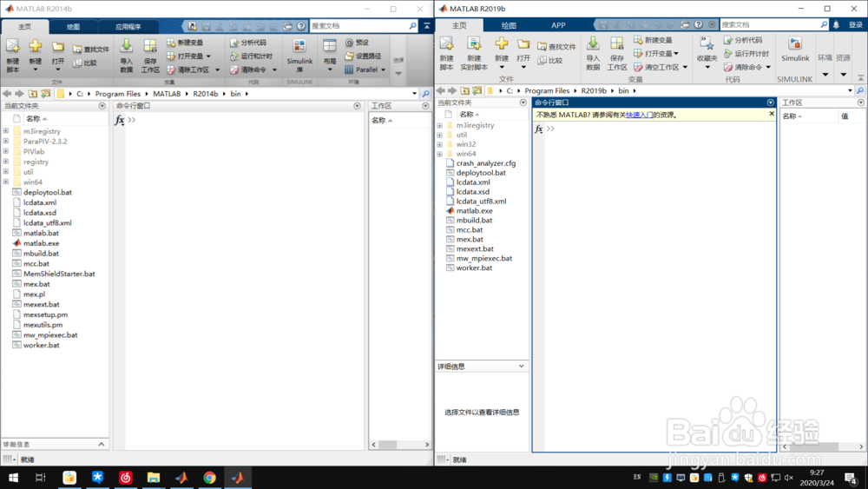Click Run and Time in R2014b window

pos(252,56)
